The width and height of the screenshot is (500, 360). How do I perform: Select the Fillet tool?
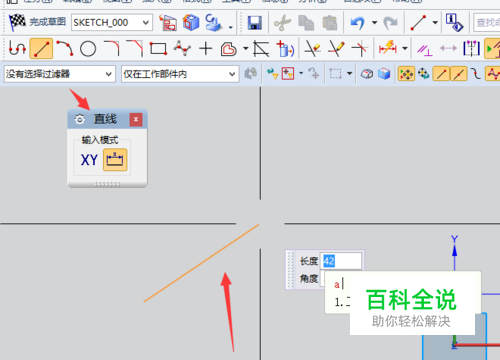point(112,49)
